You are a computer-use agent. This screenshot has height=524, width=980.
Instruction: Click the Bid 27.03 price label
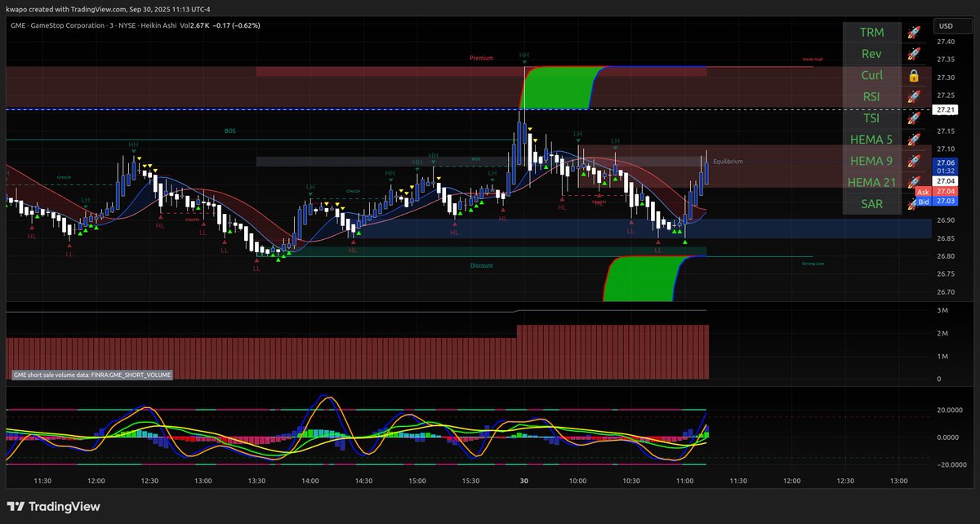(x=937, y=201)
